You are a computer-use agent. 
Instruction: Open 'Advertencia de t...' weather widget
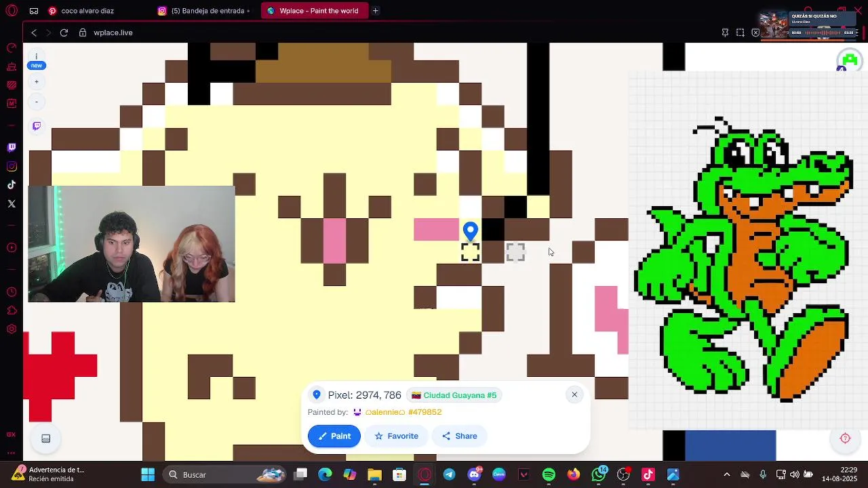coord(47,474)
